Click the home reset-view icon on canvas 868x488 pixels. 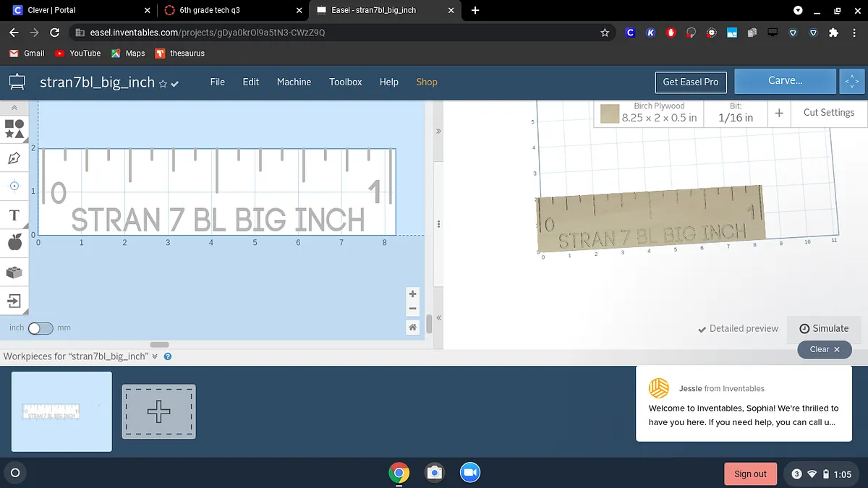(412, 328)
